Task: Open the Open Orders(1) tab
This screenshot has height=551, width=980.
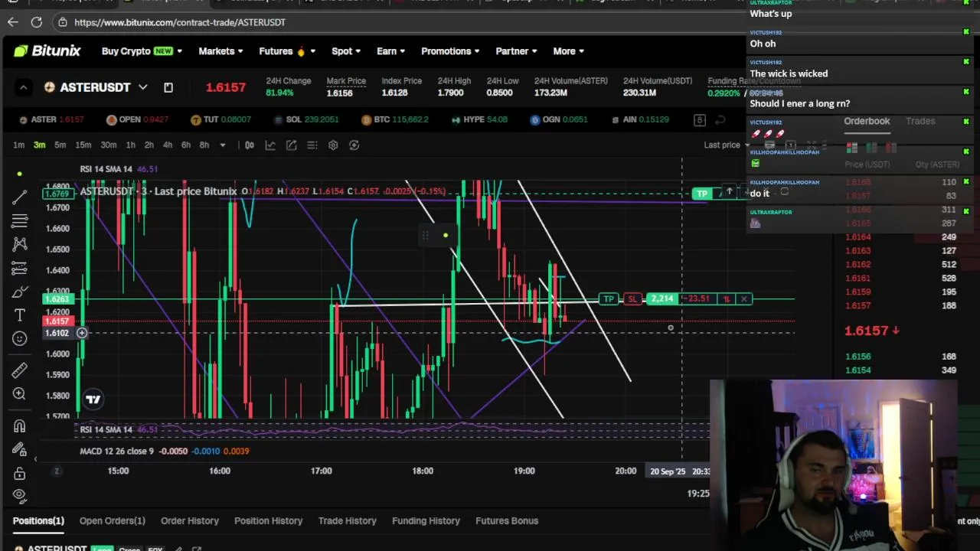Action: coord(113,520)
